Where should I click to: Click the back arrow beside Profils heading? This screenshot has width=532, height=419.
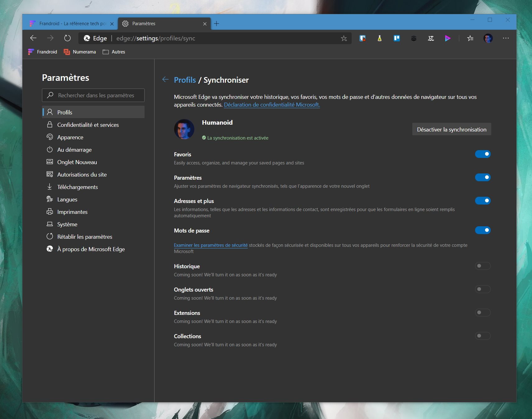tap(165, 80)
